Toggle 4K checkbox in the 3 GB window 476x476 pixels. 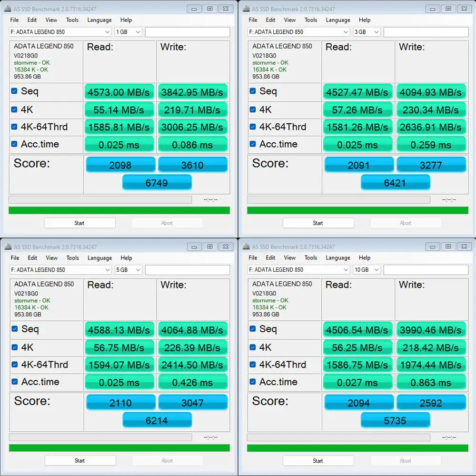click(x=253, y=109)
